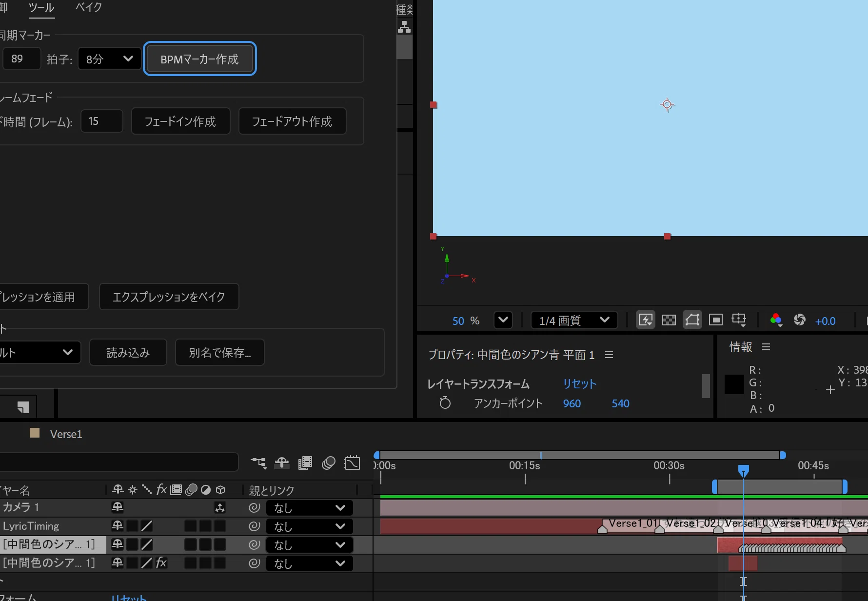Image resolution: width=868 pixels, height=601 pixels.
Task: Open the Graph Editor
Action: click(352, 462)
